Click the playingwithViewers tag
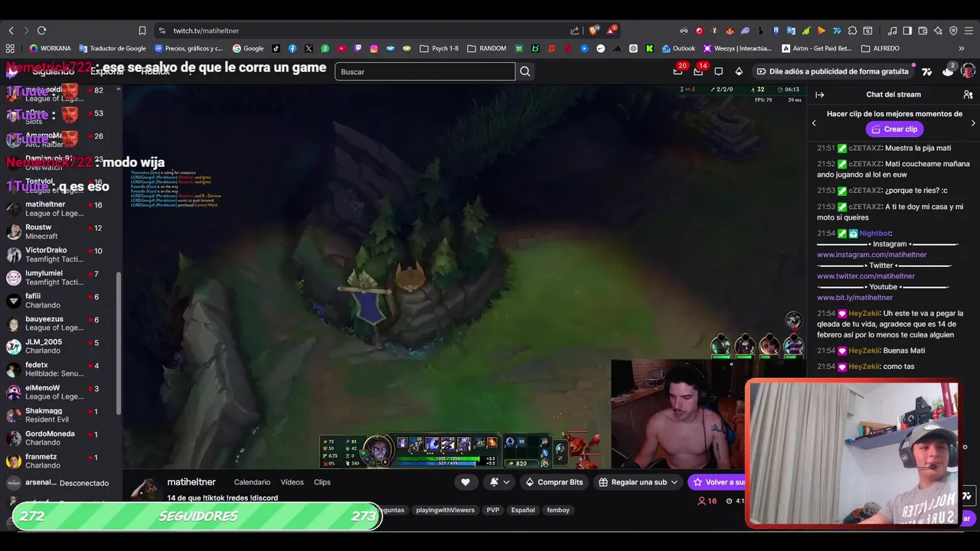 [446, 510]
